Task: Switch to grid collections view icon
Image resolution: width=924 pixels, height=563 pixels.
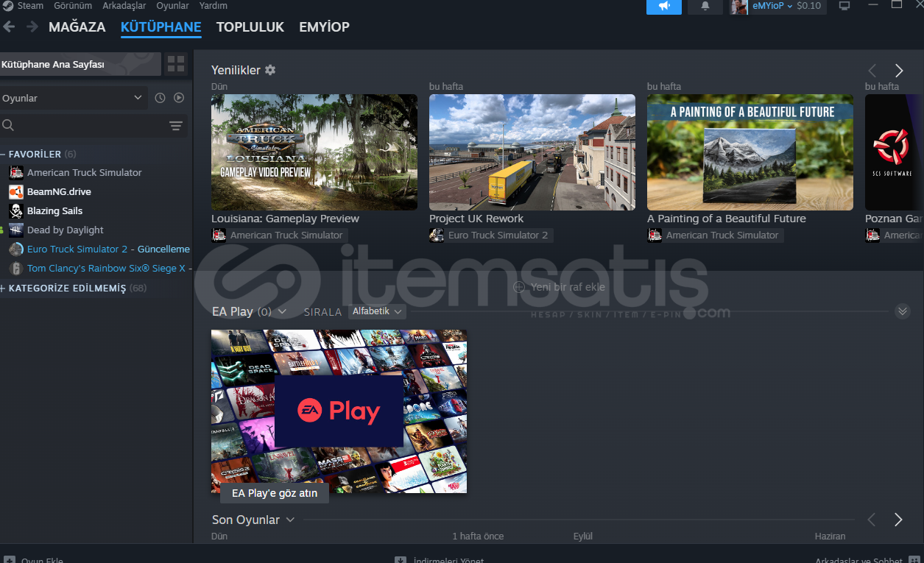Action: coord(176,64)
